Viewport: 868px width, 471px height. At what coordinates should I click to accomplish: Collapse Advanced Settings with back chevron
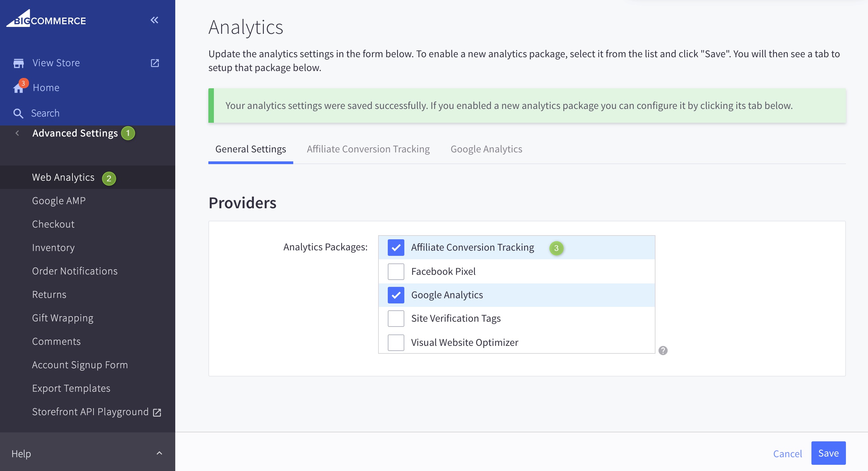17,133
